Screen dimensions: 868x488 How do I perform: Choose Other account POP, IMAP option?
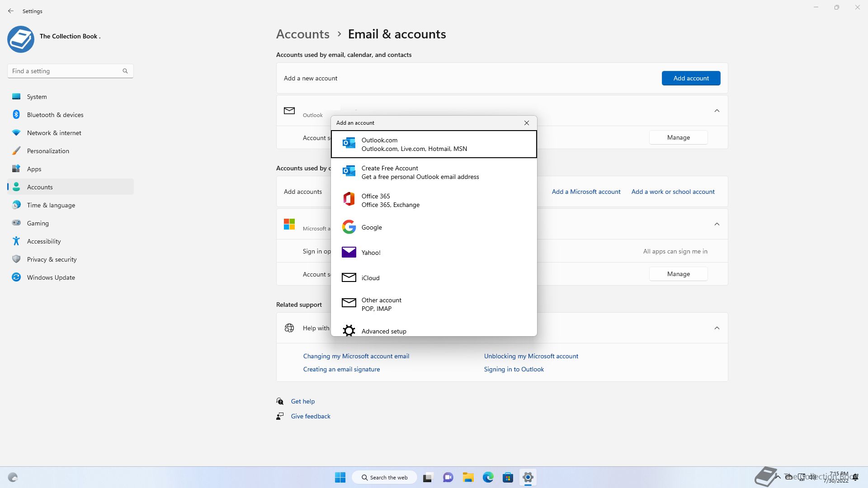(x=434, y=304)
